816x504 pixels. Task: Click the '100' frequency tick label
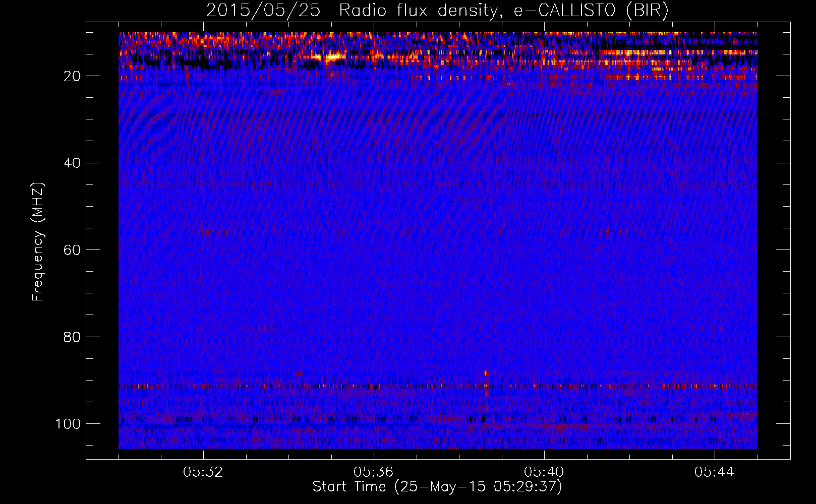(69, 424)
